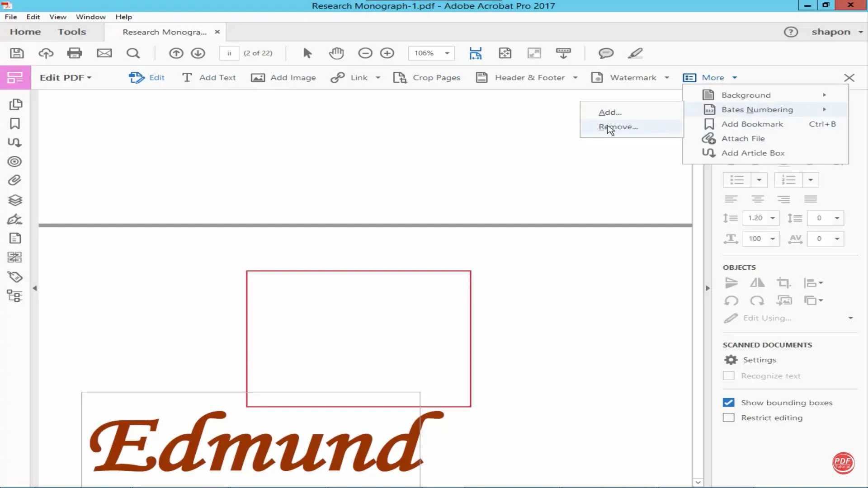The width and height of the screenshot is (868, 488).
Task: Click Remove watermark option
Action: pos(618,127)
